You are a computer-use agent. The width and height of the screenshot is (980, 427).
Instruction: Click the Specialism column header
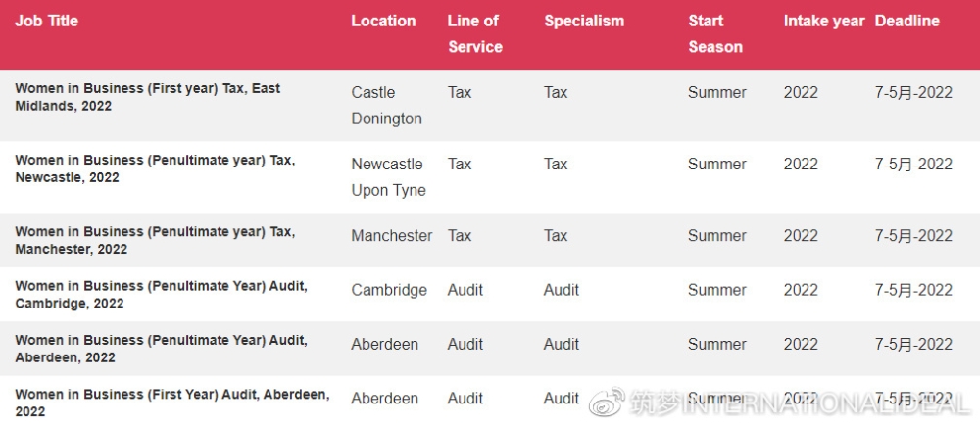[x=584, y=21]
